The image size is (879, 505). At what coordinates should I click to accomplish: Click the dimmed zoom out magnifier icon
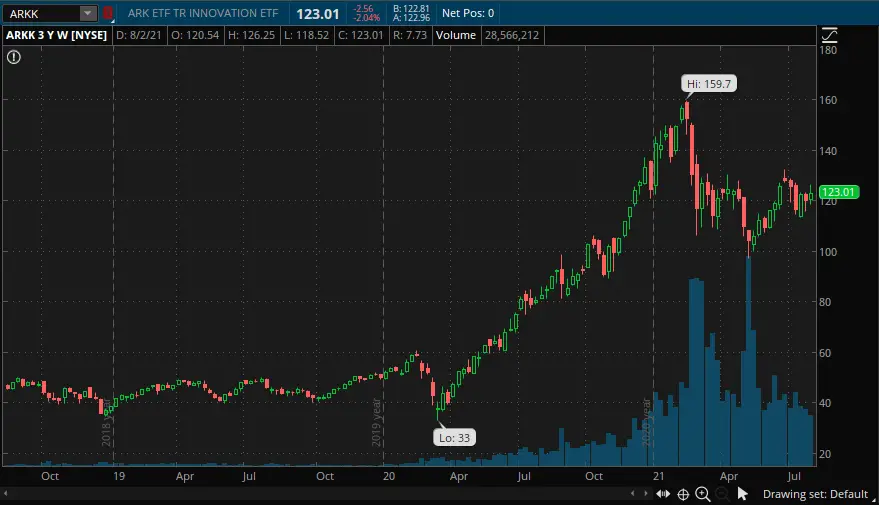pyautogui.click(x=722, y=494)
